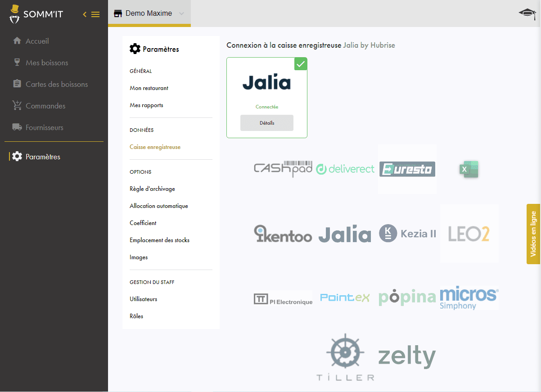Image resolution: width=541 pixels, height=392 pixels.
Task: Open Commandes in the sidebar
Action: point(45,106)
